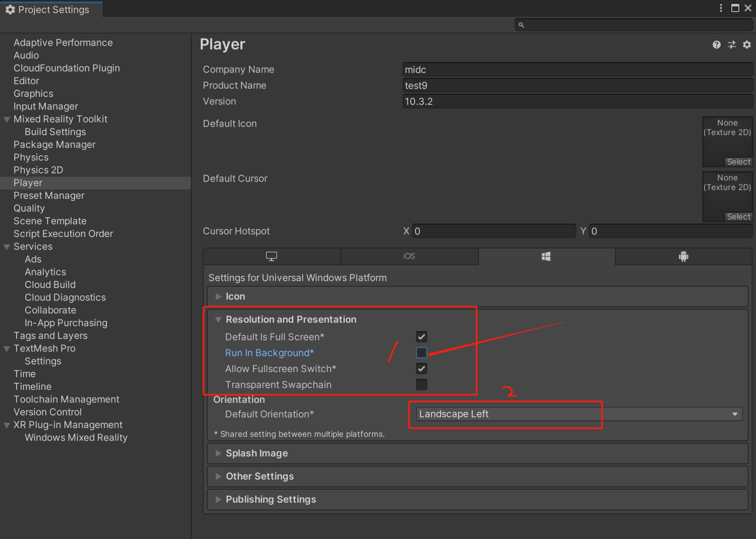756x539 pixels.
Task: Collapse the XR Plug-in Management tree arrow
Action: click(7, 425)
